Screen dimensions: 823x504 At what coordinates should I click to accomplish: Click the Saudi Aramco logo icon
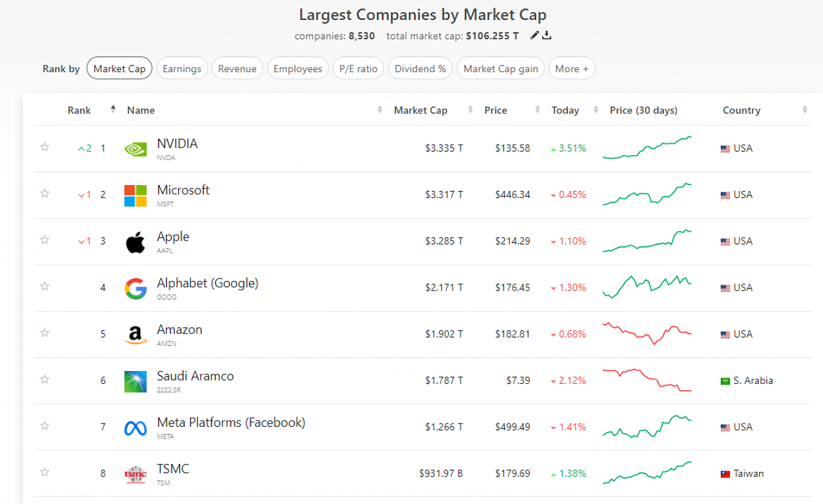(136, 381)
